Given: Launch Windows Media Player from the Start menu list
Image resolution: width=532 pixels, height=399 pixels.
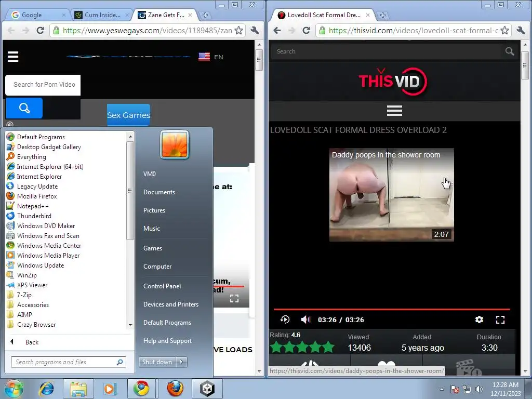Looking at the screenshot, I should click(48, 256).
